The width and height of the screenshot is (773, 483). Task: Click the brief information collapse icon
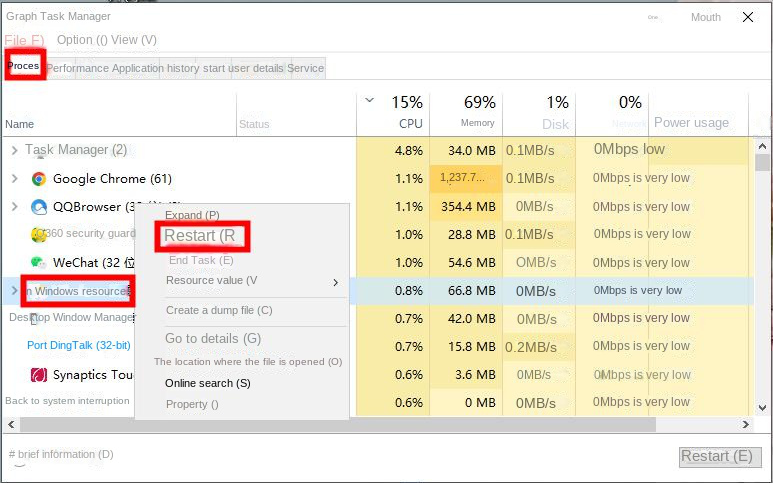(12, 455)
